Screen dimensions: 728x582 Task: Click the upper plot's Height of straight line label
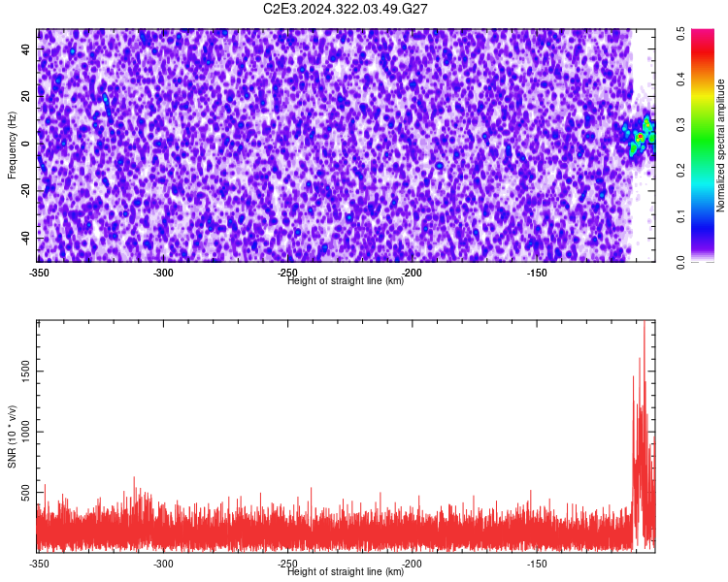tap(346, 280)
